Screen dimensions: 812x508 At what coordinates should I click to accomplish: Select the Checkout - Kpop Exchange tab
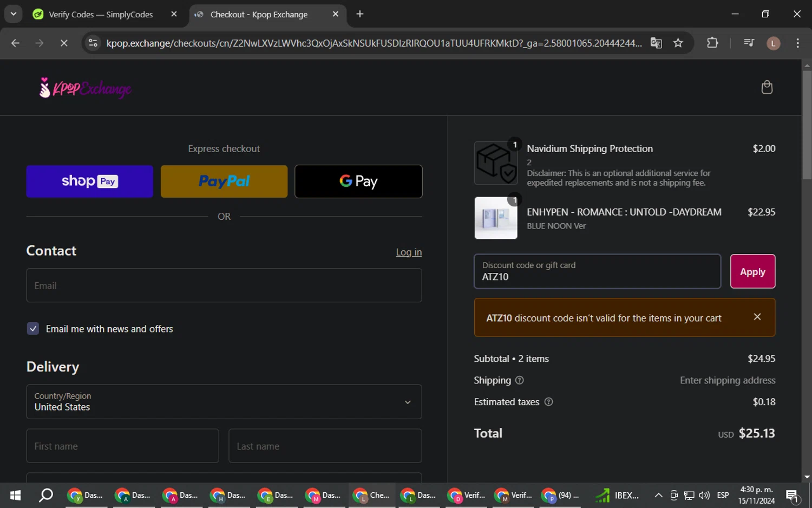[259, 15]
